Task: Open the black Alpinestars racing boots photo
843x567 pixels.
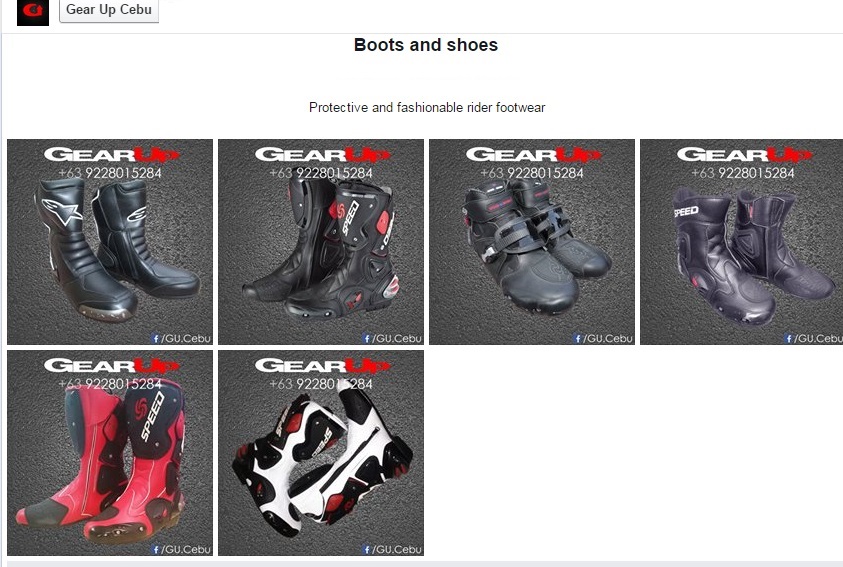Action: pyautogui.click(x=110, y=242)
